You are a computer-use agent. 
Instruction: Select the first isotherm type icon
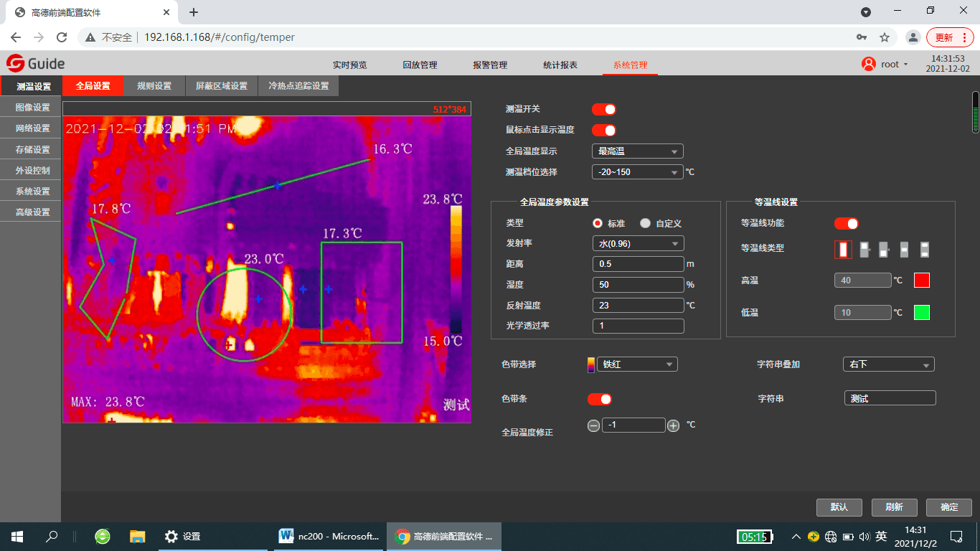(x=844, y=249)
